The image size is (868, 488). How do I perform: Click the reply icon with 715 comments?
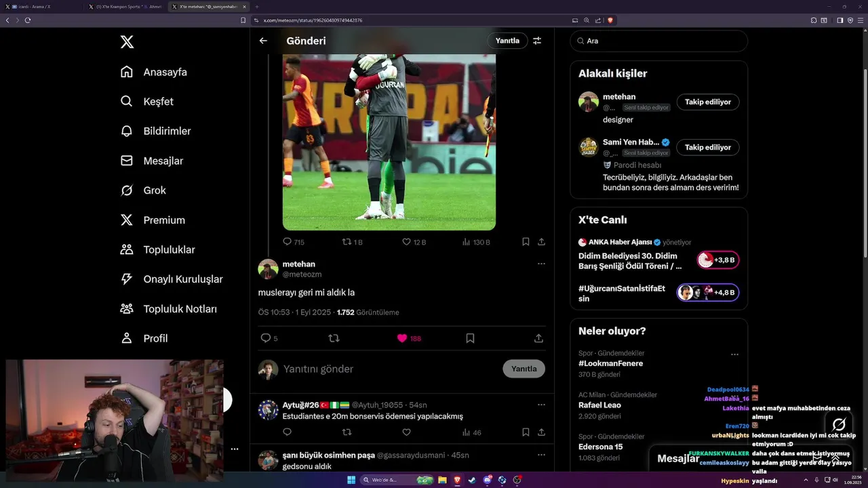point(293,242)
